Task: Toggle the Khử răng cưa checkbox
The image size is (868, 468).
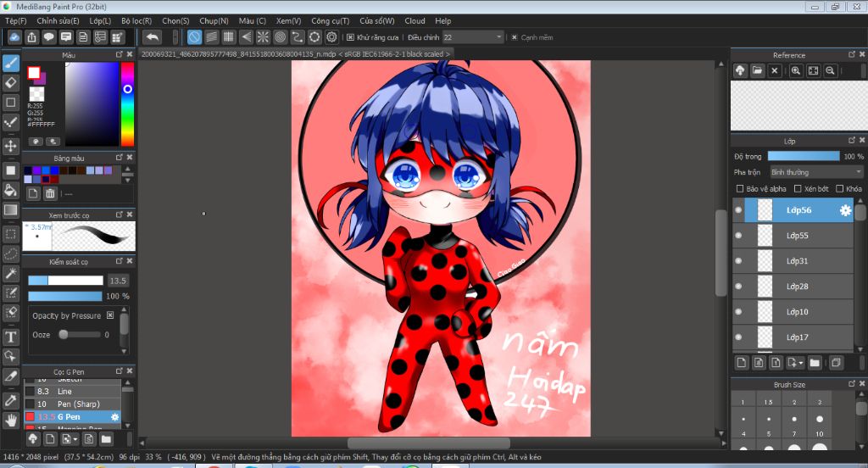Action: 350,37
